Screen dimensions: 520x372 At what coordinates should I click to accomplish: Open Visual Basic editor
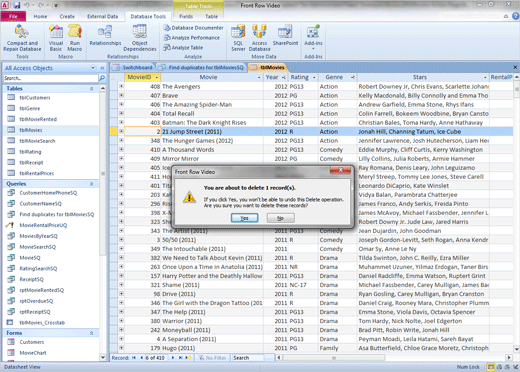tap(56, 38)
